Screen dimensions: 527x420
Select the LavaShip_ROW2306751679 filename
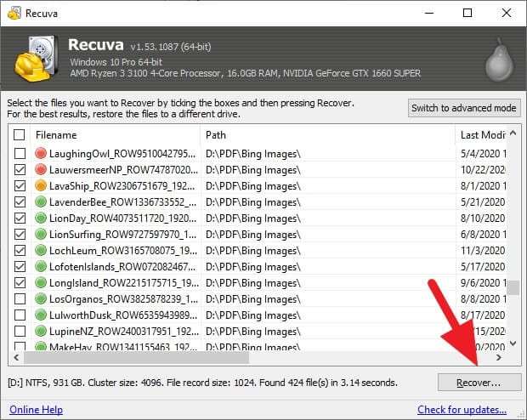click(x=122, y=186)
